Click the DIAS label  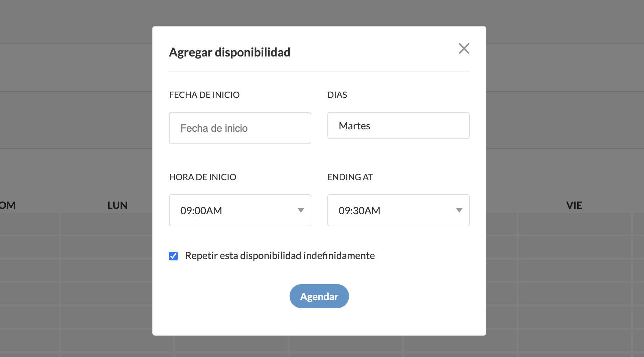pos(337,95)
